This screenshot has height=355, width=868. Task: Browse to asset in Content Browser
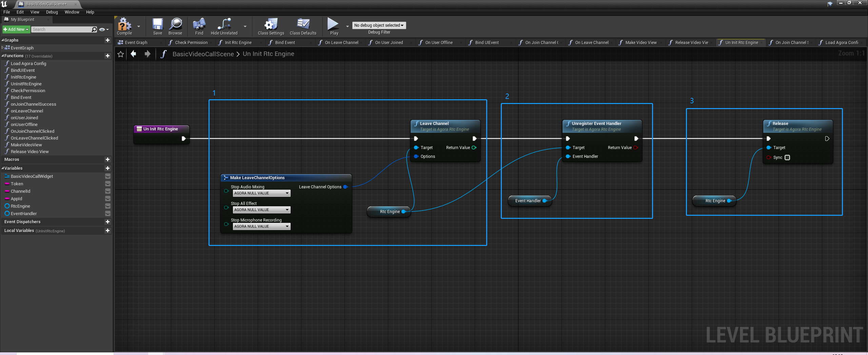tap(175, 26)
